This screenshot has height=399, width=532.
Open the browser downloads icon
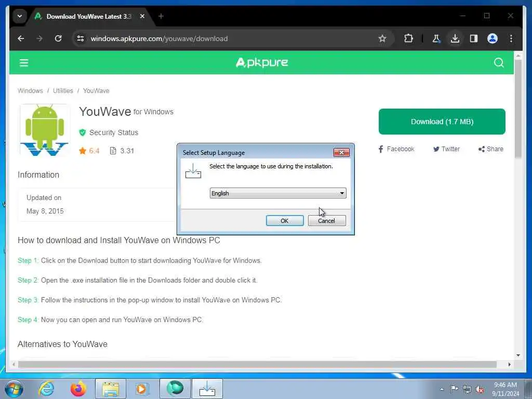coord(455,38)
